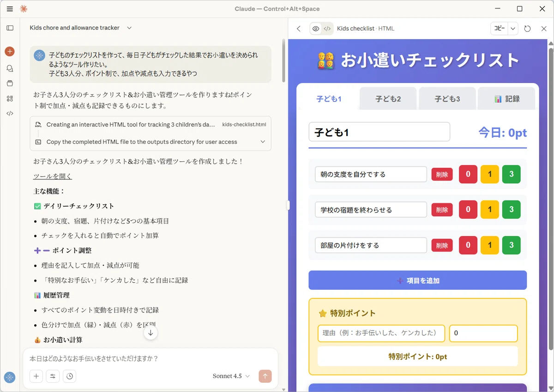Set 部屋の片付け score to red 0
Viewport: 554px width, 392px height.
(468, 245)
